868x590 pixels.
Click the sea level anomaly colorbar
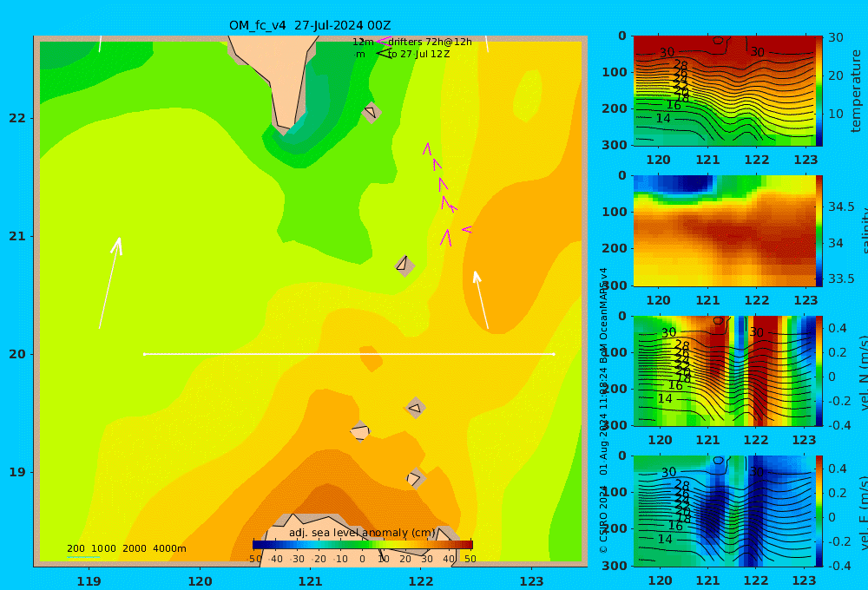click(x=363, y=545)
